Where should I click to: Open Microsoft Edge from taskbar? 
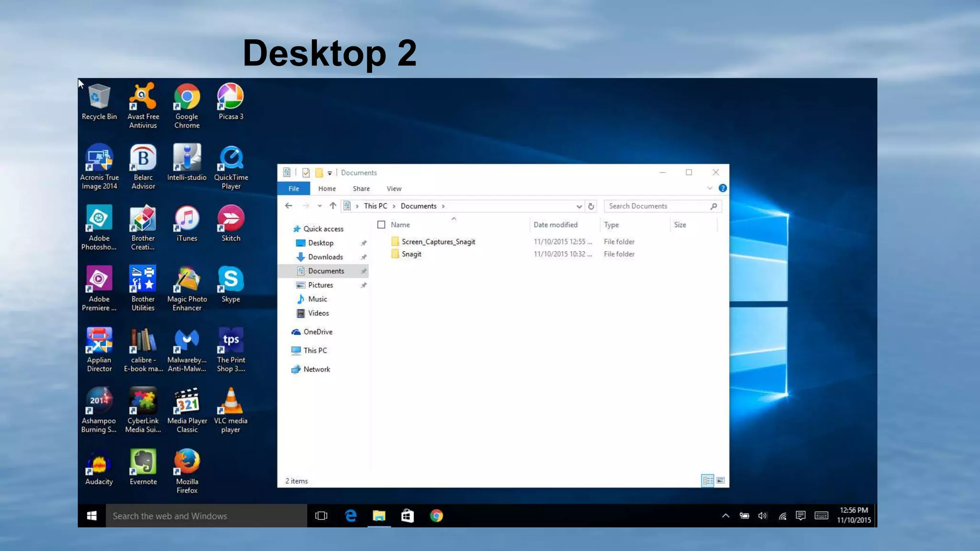pyautogui.click(x=351, y=516)
